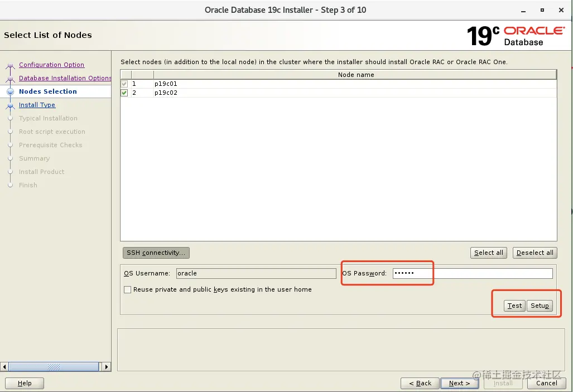Open the Install Type step
The image size is (573, 392).
pos(37,105)
